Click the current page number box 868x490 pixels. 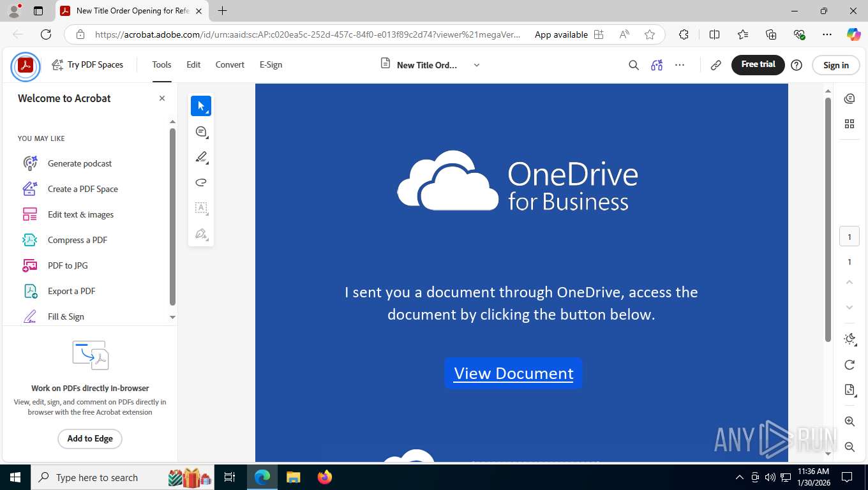click(x=849, y=237)
